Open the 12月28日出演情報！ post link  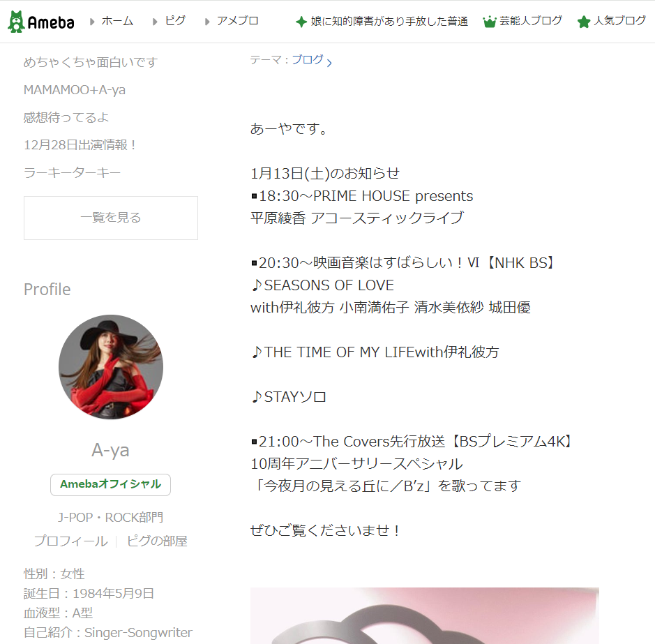(80, 145)
